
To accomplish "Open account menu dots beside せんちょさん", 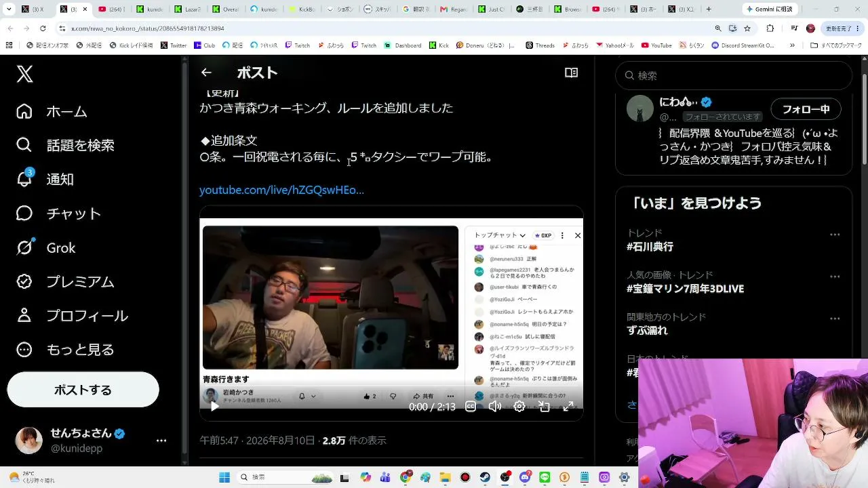I will 161,441.
